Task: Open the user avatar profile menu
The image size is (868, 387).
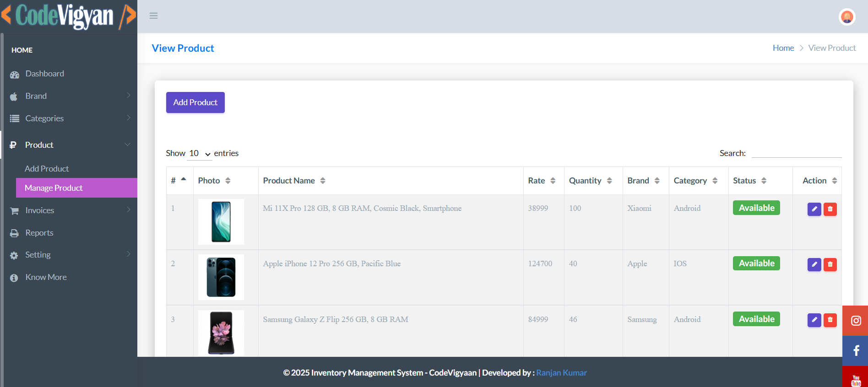Action: [847, 17]
